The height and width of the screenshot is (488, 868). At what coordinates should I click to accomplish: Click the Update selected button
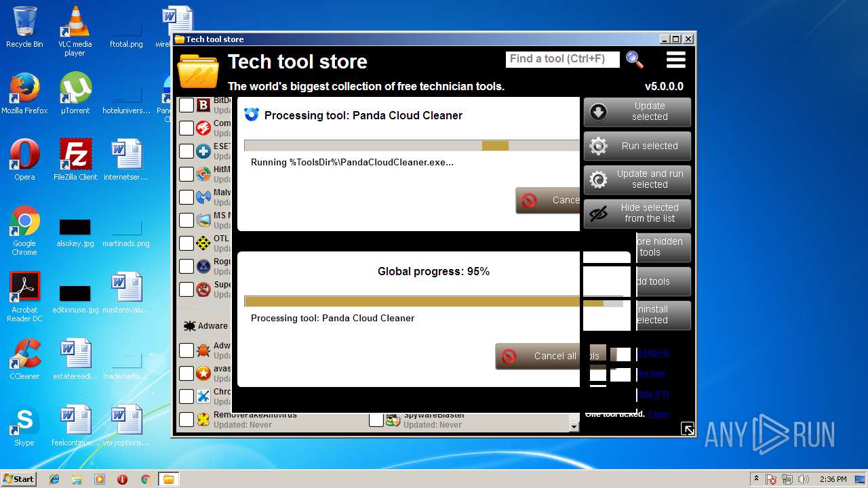point(637,112)
